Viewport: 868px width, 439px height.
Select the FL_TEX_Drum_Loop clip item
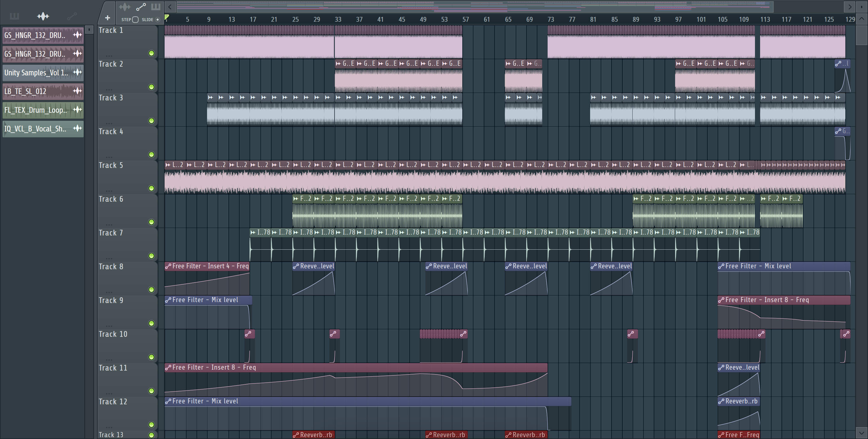tap(43, 110)
